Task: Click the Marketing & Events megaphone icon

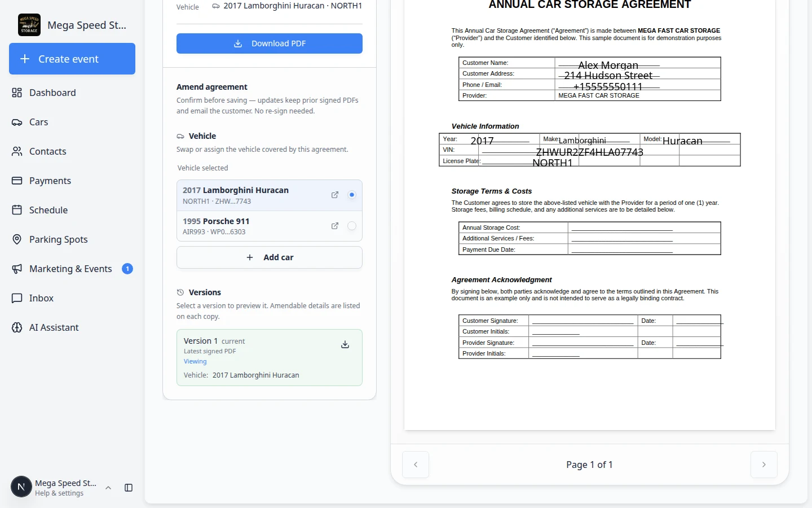Action: coord(17,269)
